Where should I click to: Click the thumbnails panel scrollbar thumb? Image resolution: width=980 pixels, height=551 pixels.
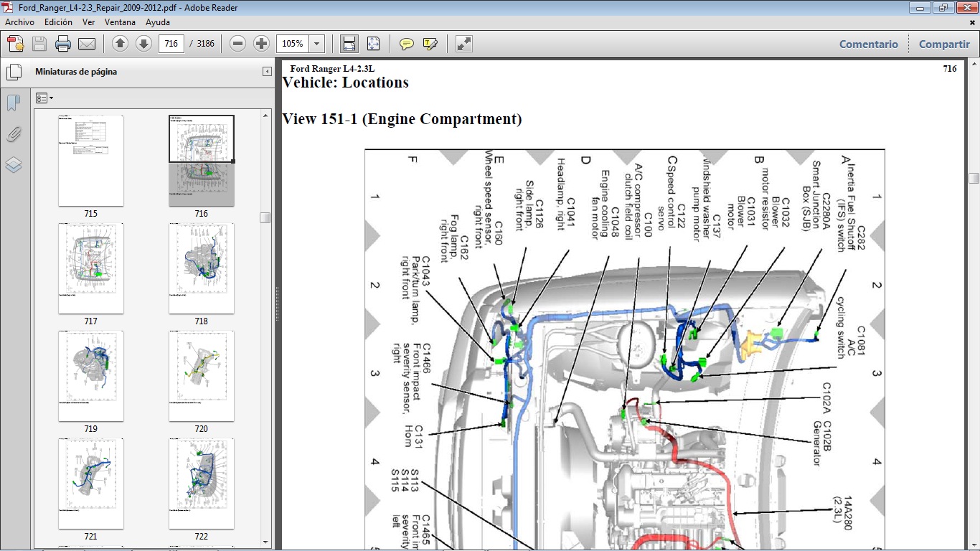265,218
